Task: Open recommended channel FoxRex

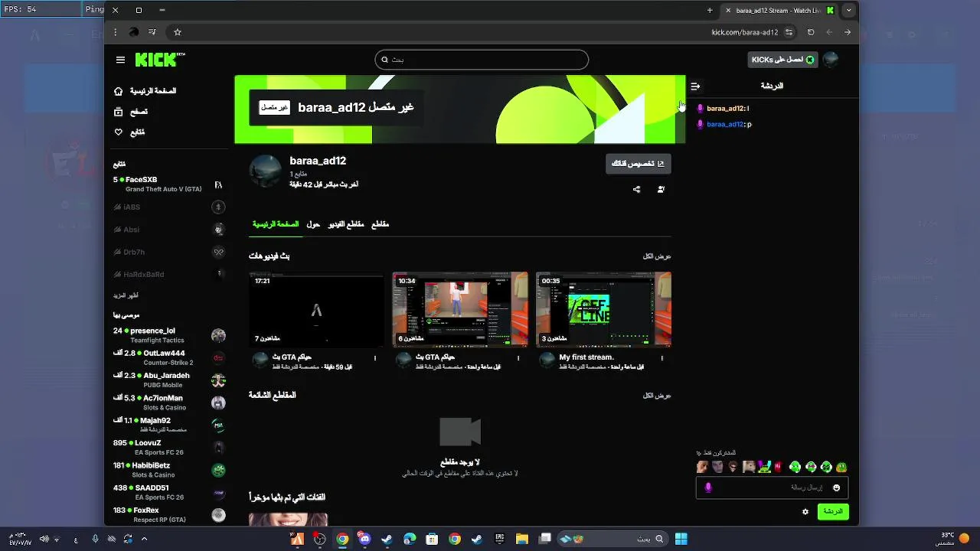Action: pyautogui.click(x=168, y=514)
